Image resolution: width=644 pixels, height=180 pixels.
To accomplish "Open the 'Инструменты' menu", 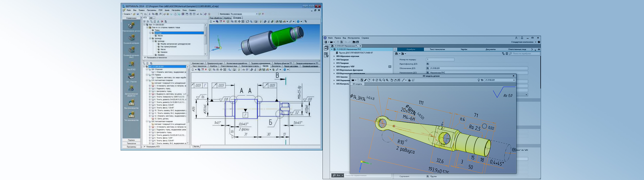I will 353,38.
